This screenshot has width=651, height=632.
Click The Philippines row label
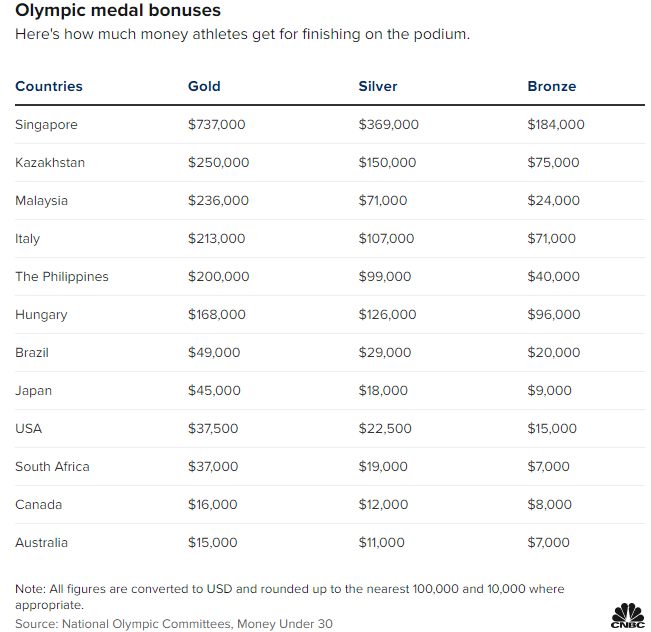tap(62, 277)
